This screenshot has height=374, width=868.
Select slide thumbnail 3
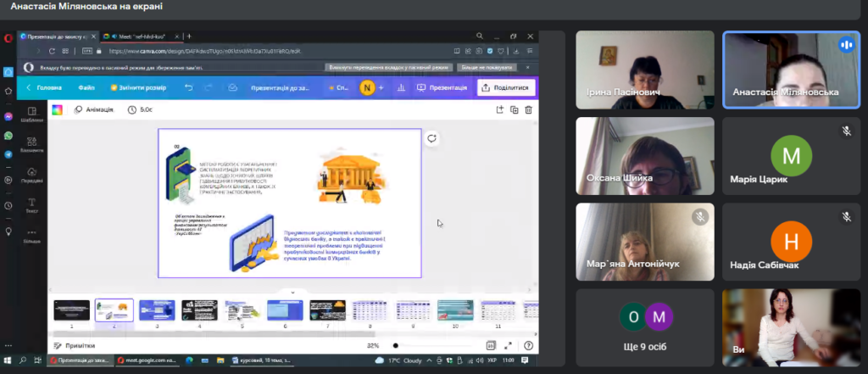point(157,310)
